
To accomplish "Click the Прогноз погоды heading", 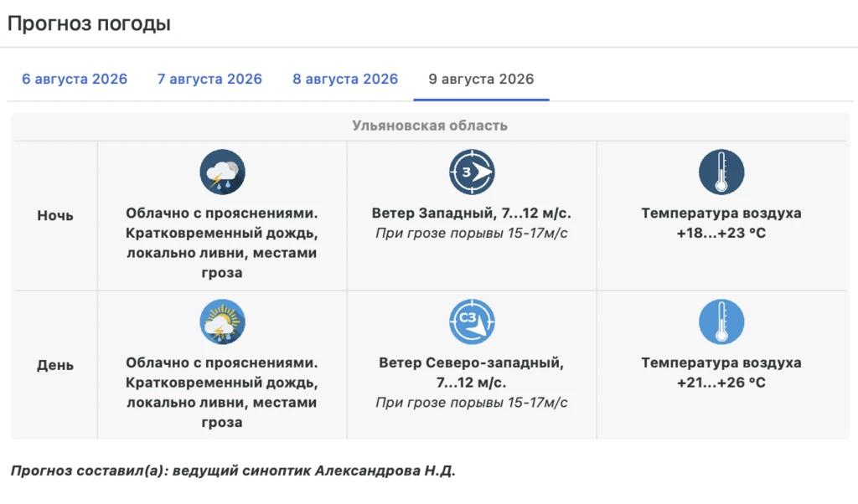I will [x=89, y=23].
